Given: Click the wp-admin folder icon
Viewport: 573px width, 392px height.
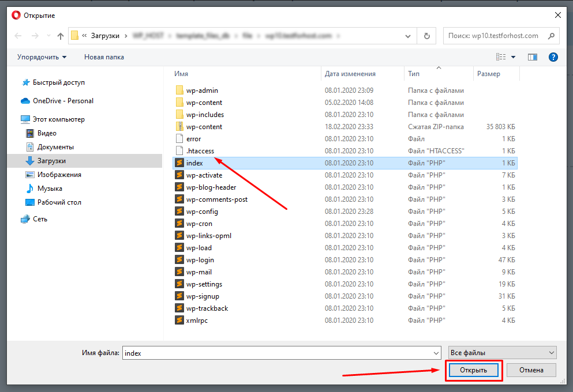Looking at the screenshot, I should tap(179, 91).
